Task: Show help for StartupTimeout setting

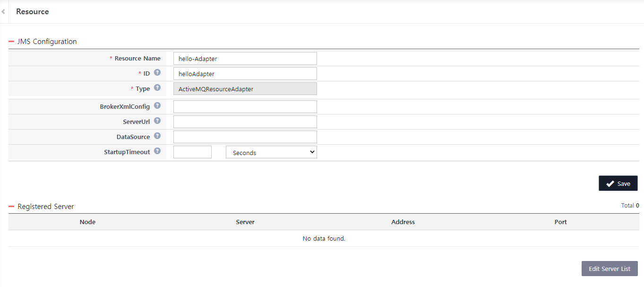Action: [157, 151]
